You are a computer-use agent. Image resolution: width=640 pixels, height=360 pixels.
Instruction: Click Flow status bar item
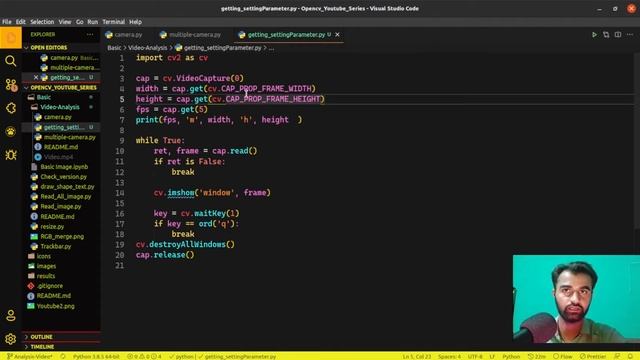pos(562,356)
